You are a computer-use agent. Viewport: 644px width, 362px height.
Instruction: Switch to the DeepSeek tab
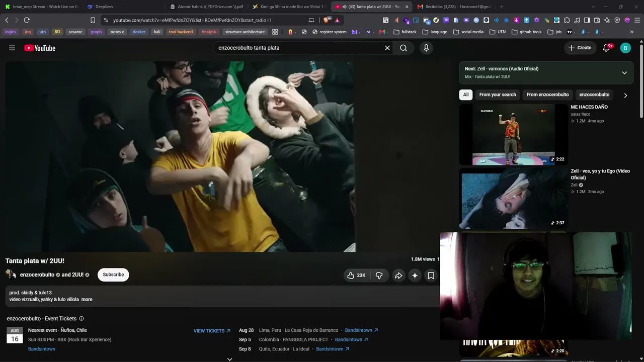(x=123, y=7)
